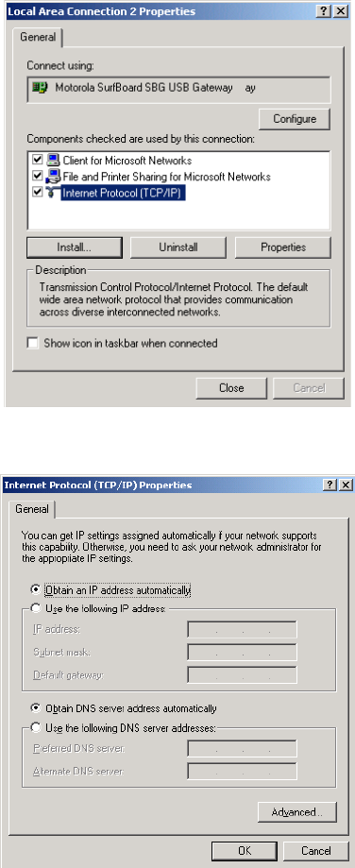The width and height of the screenshot is (355, 868).
Task: Open Properties for the selected component
Action: (x=283, y=247)
